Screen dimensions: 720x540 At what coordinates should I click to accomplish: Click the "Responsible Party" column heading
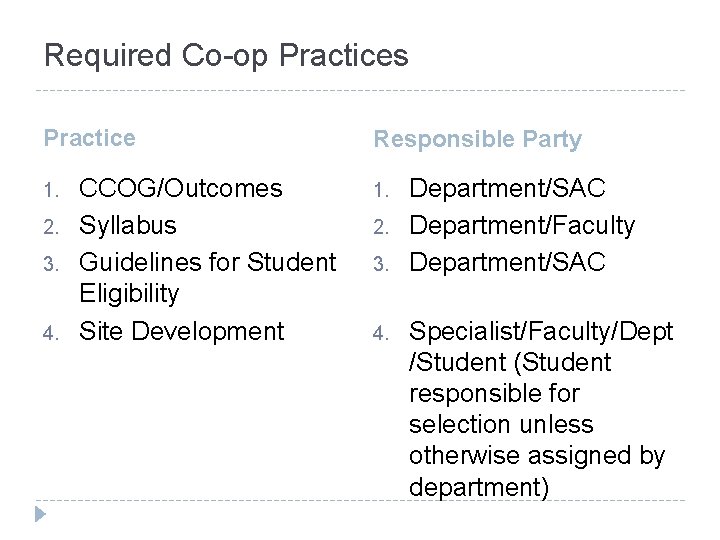pos(478,139)
